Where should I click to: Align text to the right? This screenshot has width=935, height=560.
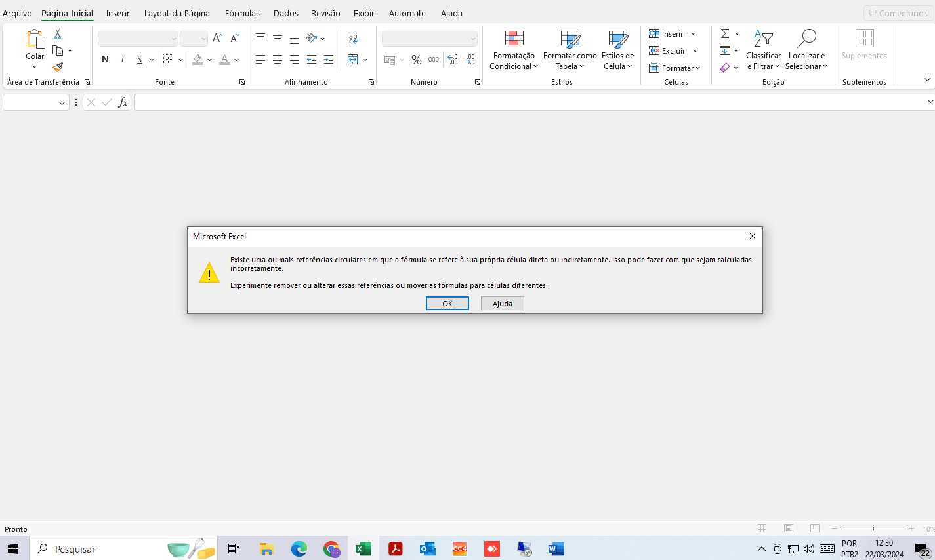295,60
